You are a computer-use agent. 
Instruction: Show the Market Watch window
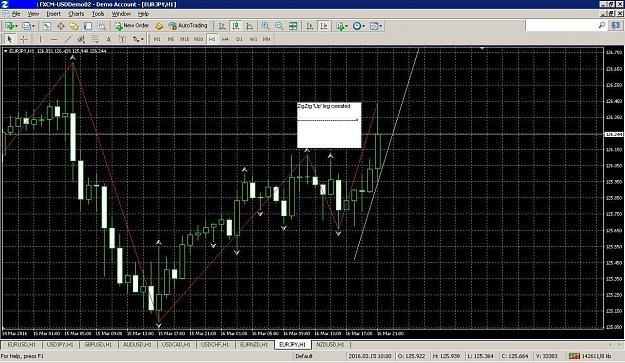(x=47, y=26)
